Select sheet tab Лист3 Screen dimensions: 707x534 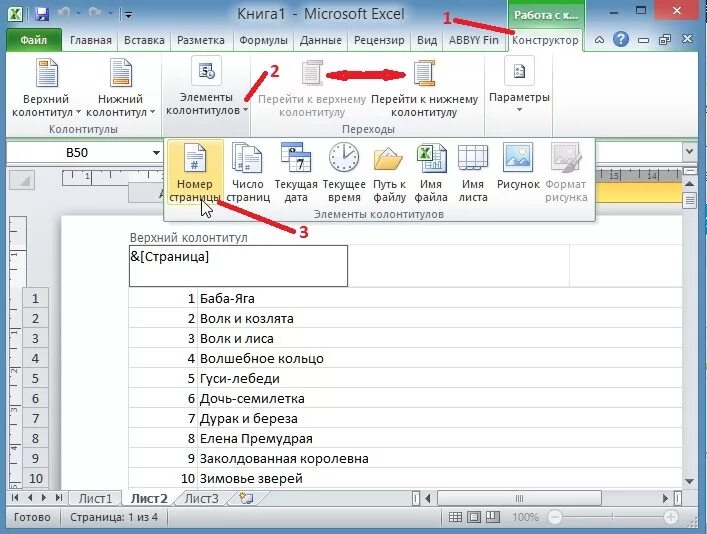202,498
